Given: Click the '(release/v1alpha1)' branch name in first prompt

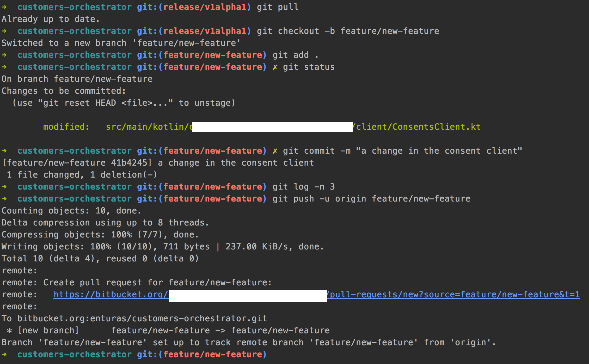Looking at the screenshot, I should click(205, 7).
